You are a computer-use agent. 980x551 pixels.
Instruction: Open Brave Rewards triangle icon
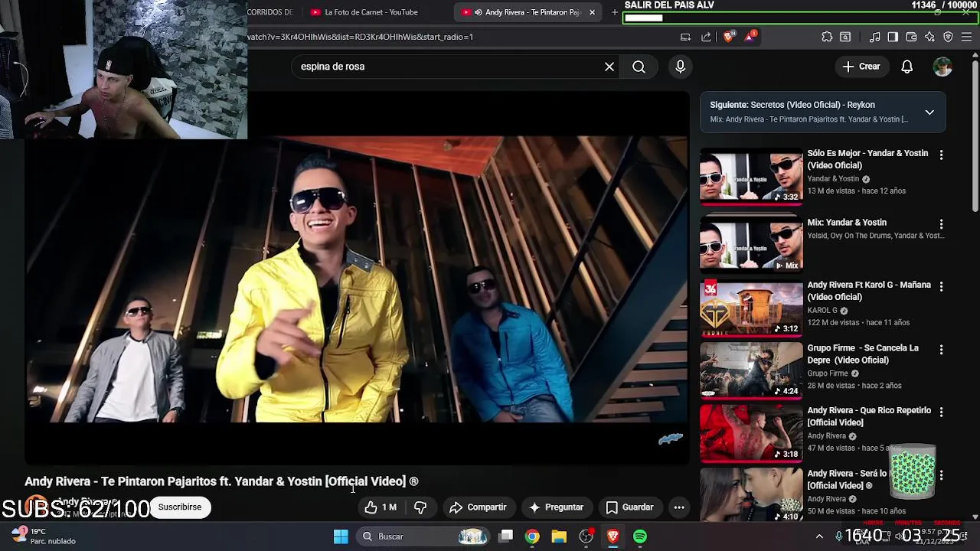pyautogui.click(x=750, y=37)
